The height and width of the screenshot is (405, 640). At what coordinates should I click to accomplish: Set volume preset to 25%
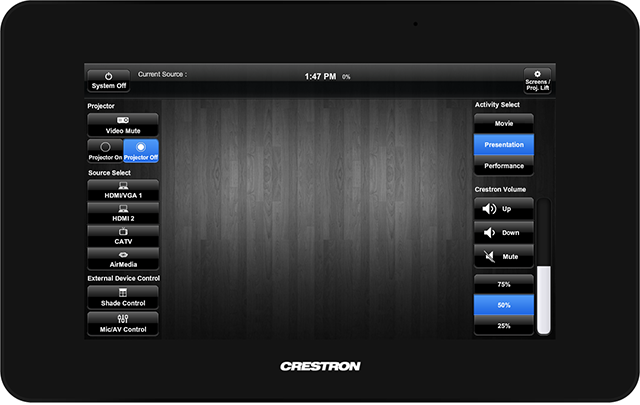coord(504,326)
